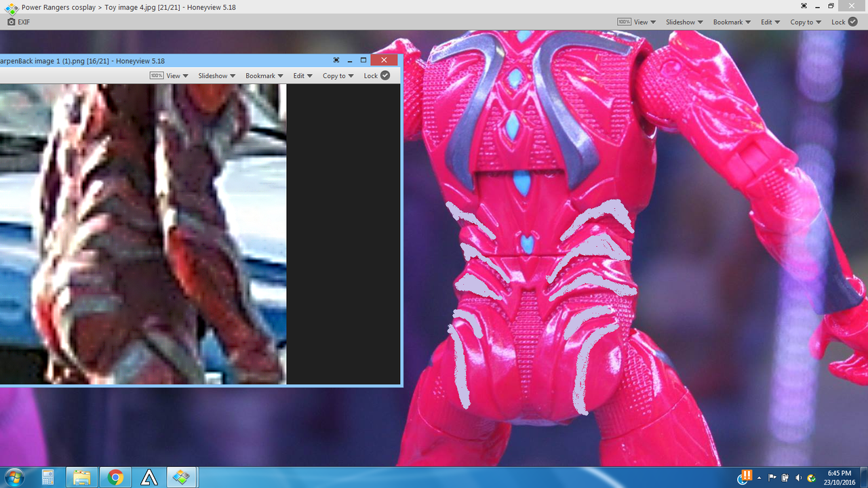Switch to Honeyview via its taskbar icon
This screenshot has width=868, height=488.
(182, 477)
